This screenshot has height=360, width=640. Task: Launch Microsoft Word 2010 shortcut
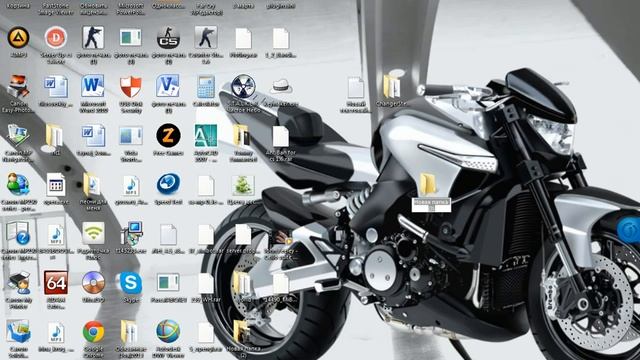tap(93, 86)
